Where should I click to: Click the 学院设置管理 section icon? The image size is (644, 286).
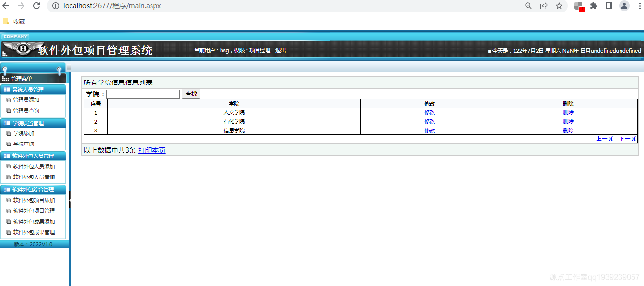click(7, 122)
